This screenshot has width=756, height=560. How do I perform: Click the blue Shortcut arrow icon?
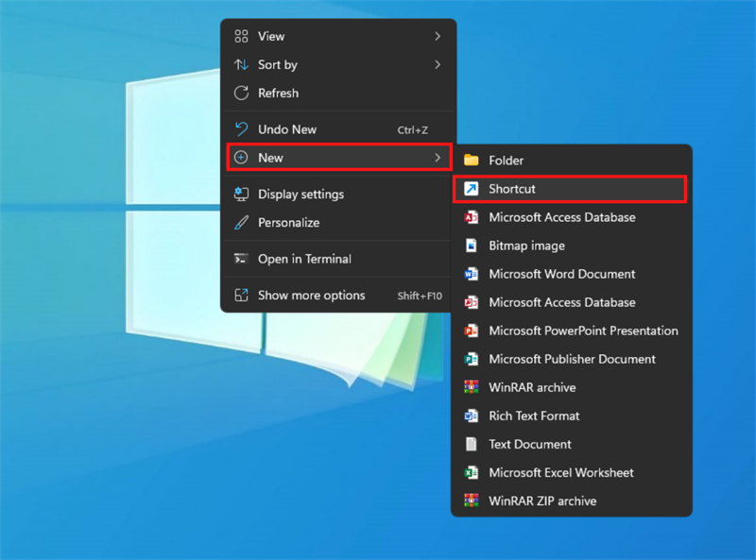pos(471,189)
